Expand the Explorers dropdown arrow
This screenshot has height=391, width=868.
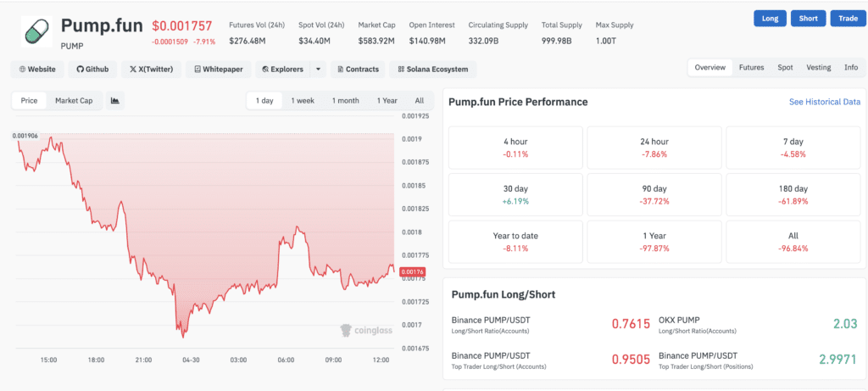coord(318,69)
